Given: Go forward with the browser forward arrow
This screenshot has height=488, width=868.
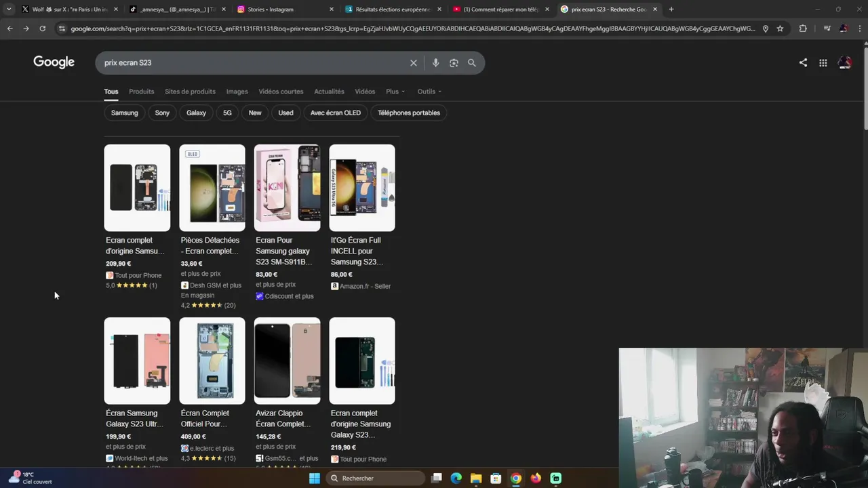Looking at the screenshot, I should pyautogui.click(x=26, y=28).
